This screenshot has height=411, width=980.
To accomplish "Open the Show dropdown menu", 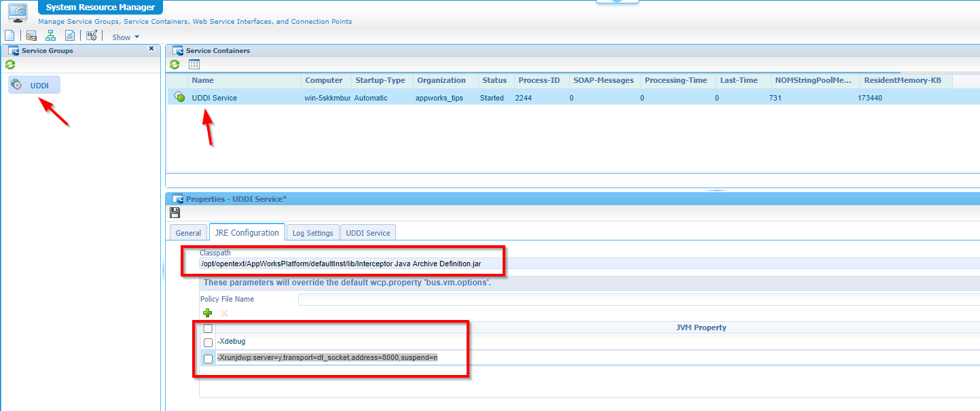I will 126,37.
